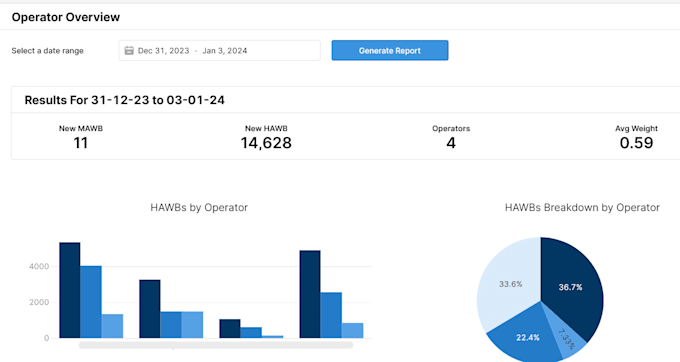The width and height of the screenshot is (680, 362).
Task: Click the Generate Report button
Action: click(390, 50)
